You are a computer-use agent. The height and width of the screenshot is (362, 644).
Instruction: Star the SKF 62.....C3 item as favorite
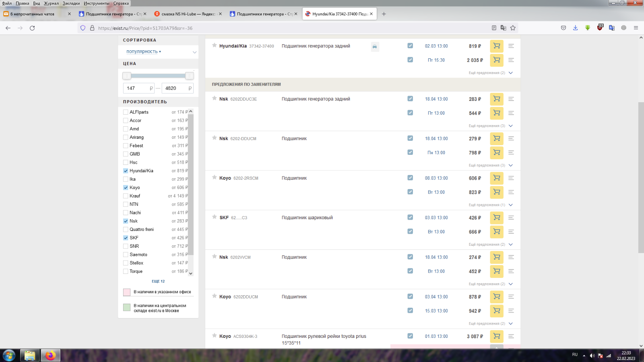215,217
